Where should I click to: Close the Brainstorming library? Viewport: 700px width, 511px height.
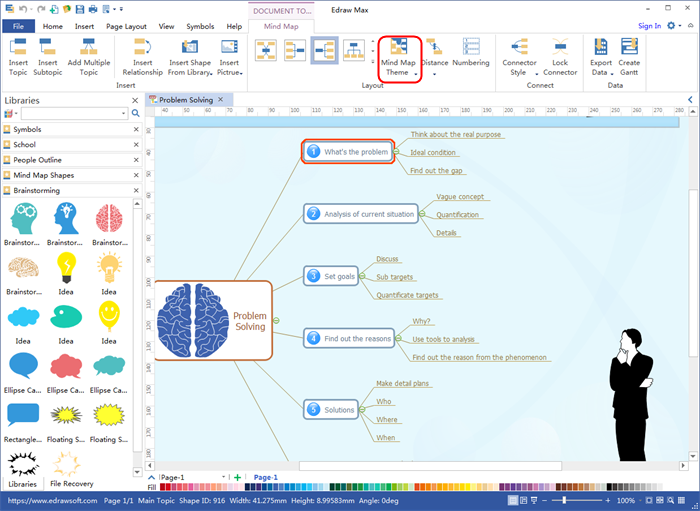[136, 191]
